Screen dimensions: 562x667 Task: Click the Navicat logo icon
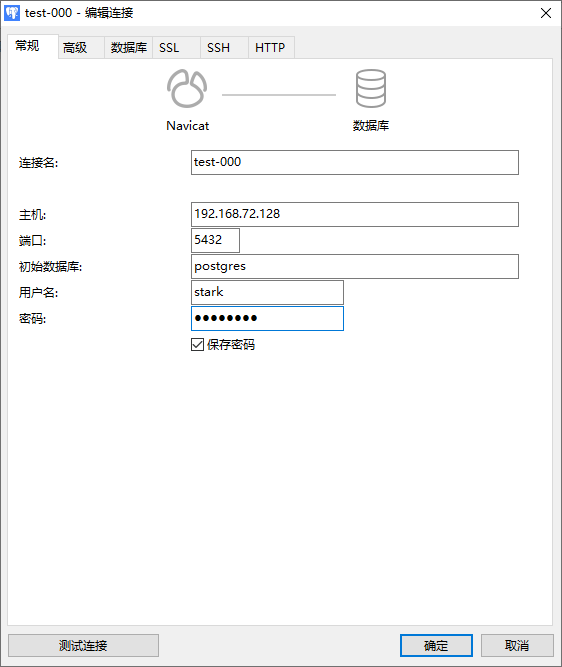pos(187,88)
